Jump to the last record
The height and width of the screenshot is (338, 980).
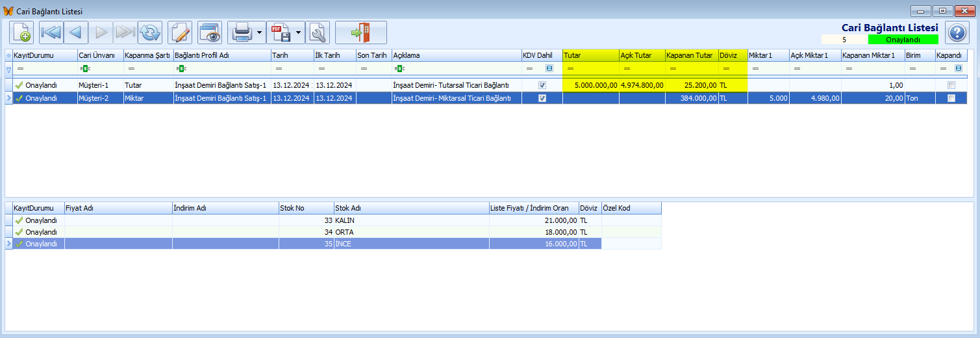coord(125,32)
